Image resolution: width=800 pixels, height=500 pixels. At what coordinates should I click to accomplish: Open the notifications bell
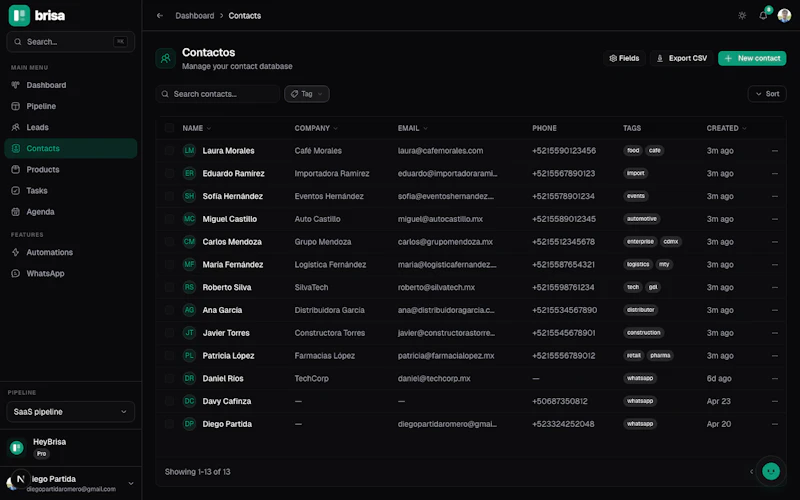click(x=763, y=15)
